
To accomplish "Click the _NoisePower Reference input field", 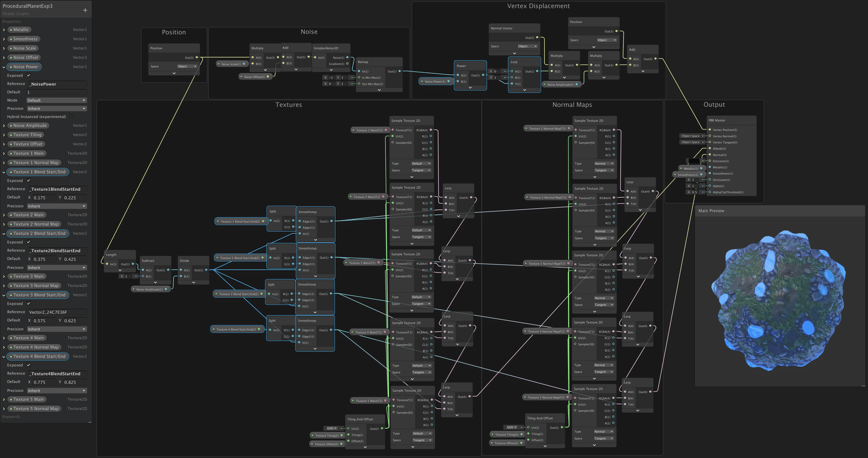I will [x=58, y=84].
